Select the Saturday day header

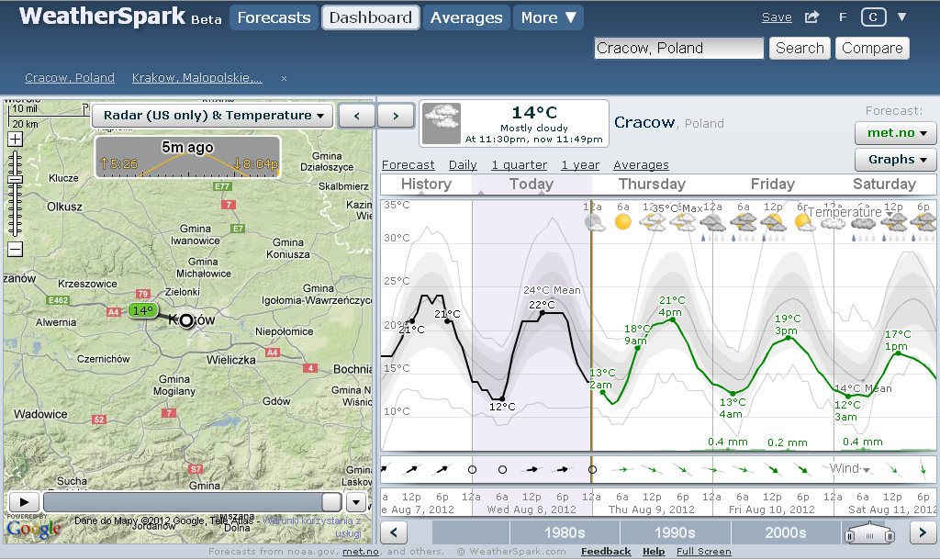[884, 185]
